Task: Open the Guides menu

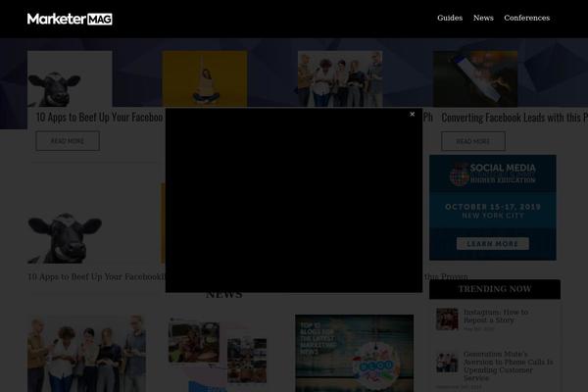Action: click(450, 18)
